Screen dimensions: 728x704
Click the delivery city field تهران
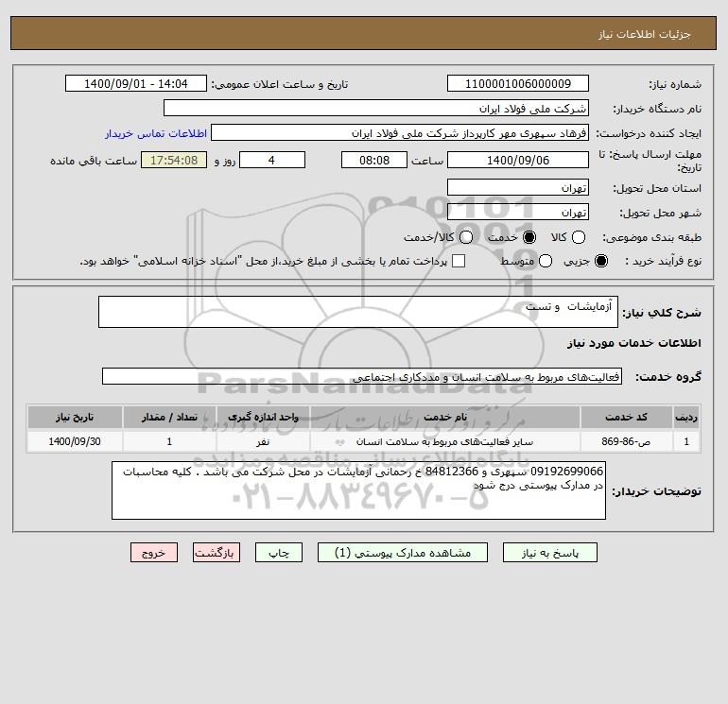pyautogui.click(x=518, y=212)
